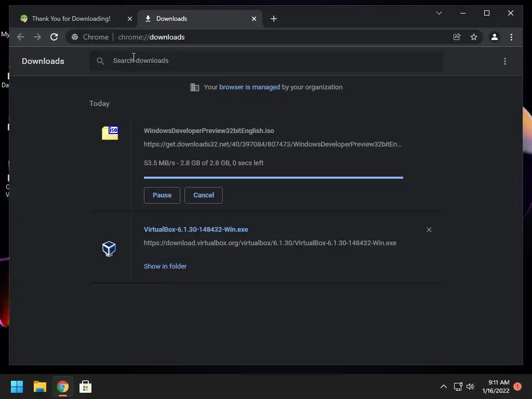Open the get.downloads32.net source URL
This screenshot has width=532, height=399.
(272, 144)
